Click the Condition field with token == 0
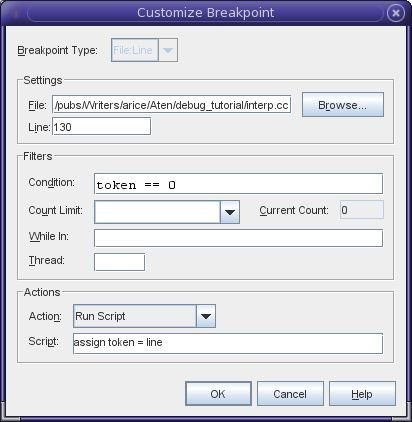The image size is (412, 422). tap(238, 184)
